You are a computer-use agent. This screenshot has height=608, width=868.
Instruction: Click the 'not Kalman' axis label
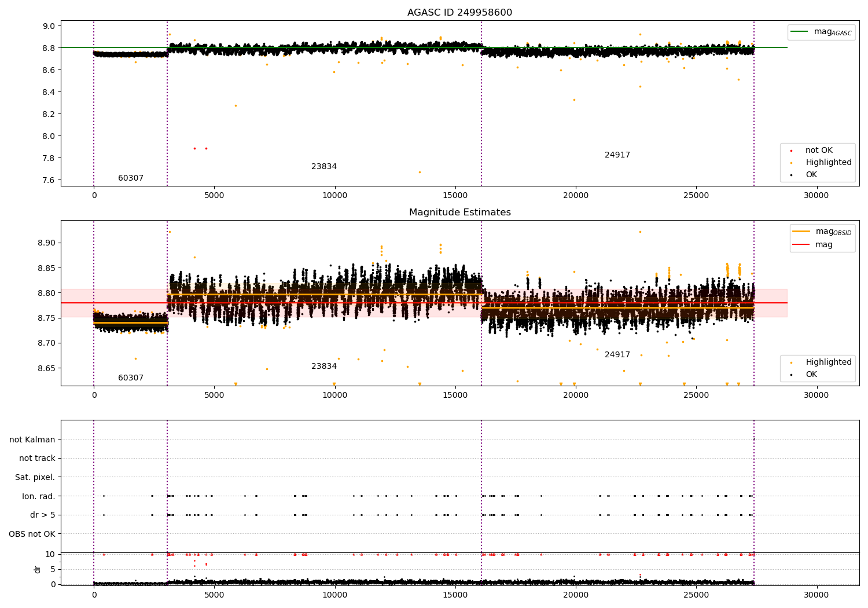coord(32,439)
